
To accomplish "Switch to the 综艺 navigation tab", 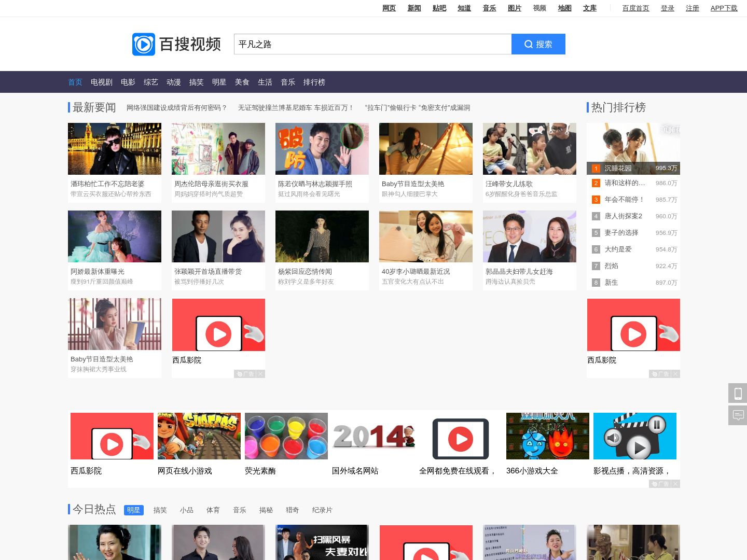I will tap(151, 82).
